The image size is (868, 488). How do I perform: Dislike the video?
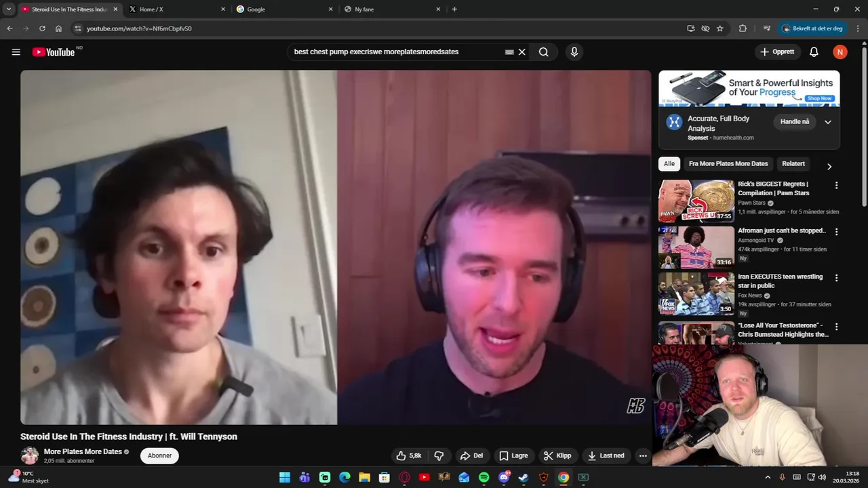439,455
